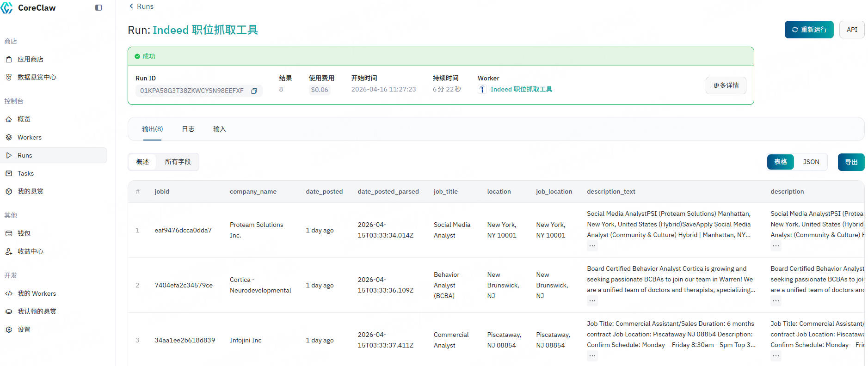Expand first row description_text ellipsis

592,246
